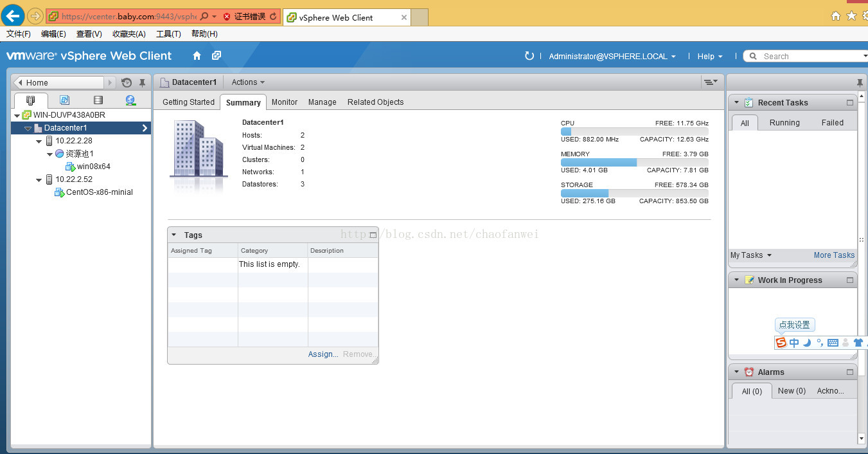Maximize the Recent Tasks panel
868x454 pixels.
point(850,102)
